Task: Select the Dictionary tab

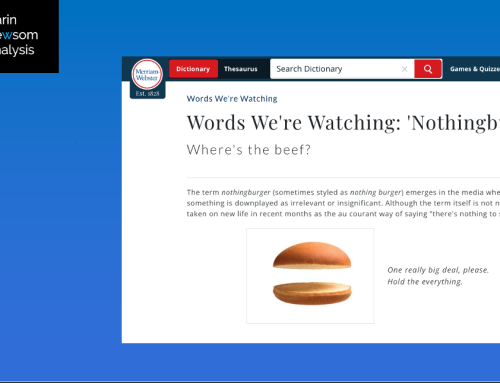Action: pos(193,69)
